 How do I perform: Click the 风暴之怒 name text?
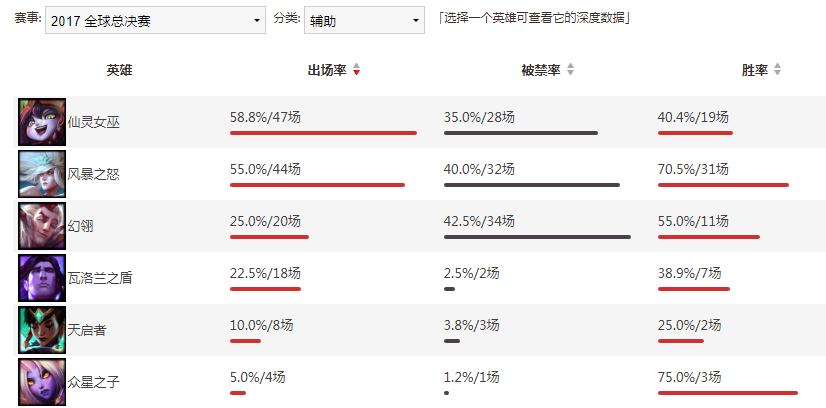94,174
